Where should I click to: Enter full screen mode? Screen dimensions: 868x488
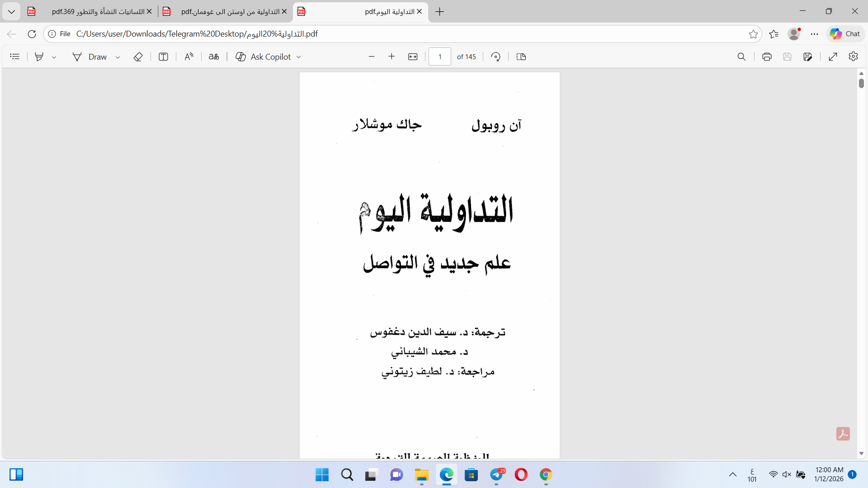click(x=833, y=56)
